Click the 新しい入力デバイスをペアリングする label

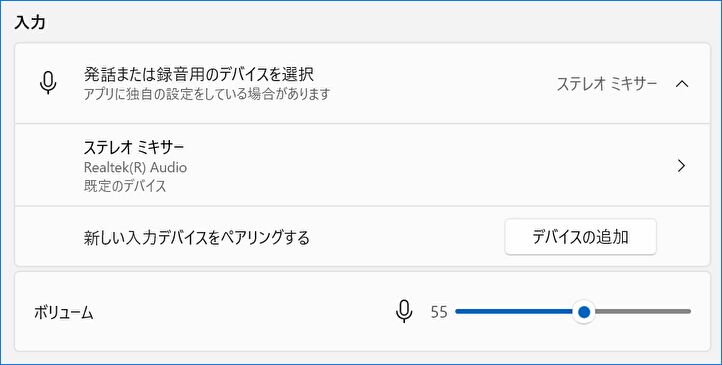197,238
